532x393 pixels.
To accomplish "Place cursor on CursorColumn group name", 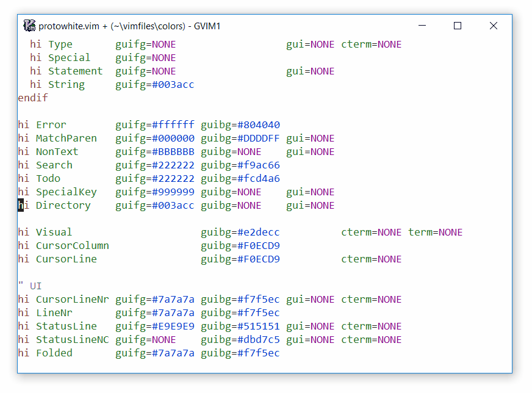I will [72, 245].
